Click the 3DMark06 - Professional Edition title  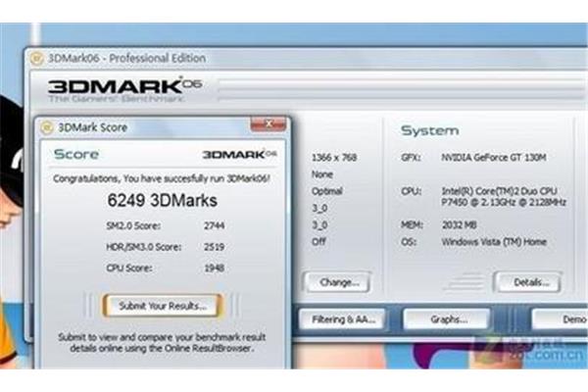pyautogui.click(x=127, y=59)
